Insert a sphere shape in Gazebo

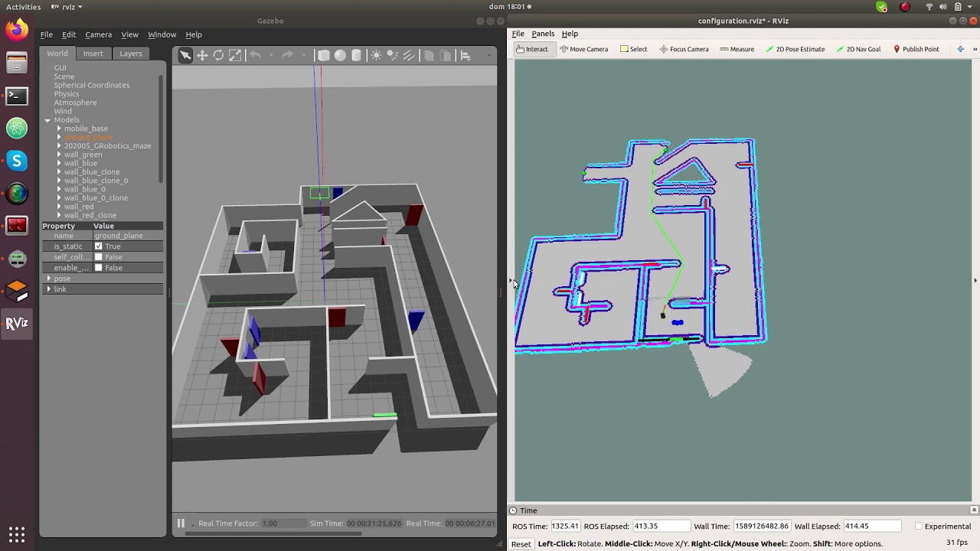[x=340, y=55]
